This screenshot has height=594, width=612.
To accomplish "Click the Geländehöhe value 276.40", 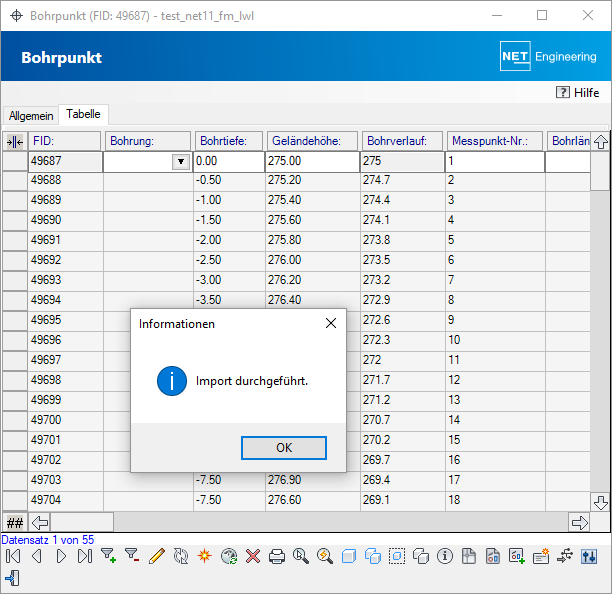I will point(313,300).
